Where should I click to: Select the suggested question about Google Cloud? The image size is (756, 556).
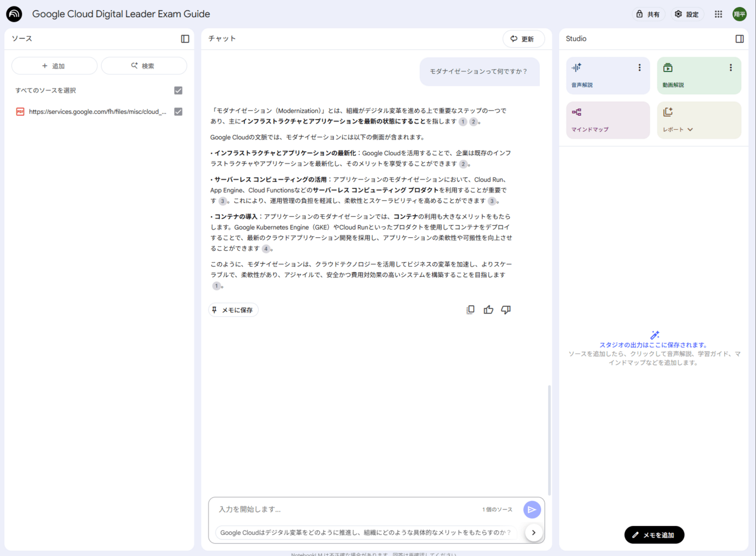pos(366,532)
